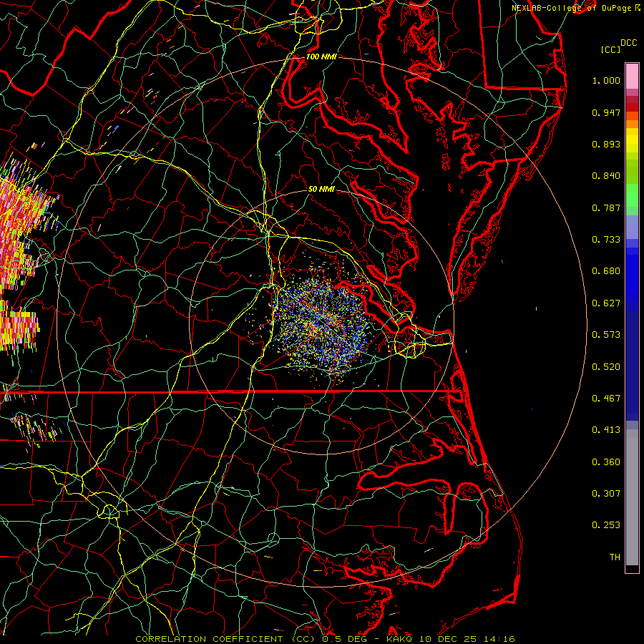Click the 0.5 DEG elevation label
This screenshot has height=644, width=644.
tap(345, 639)
